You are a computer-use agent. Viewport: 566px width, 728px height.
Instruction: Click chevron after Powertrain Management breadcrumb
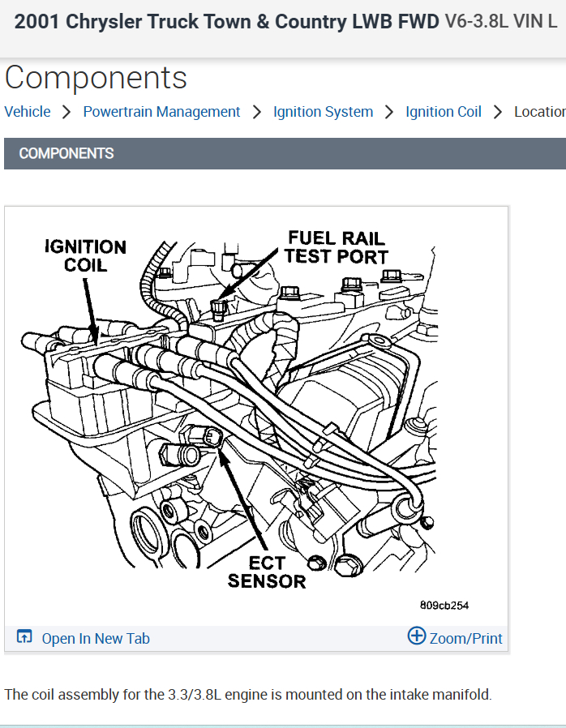pos(257,112)
